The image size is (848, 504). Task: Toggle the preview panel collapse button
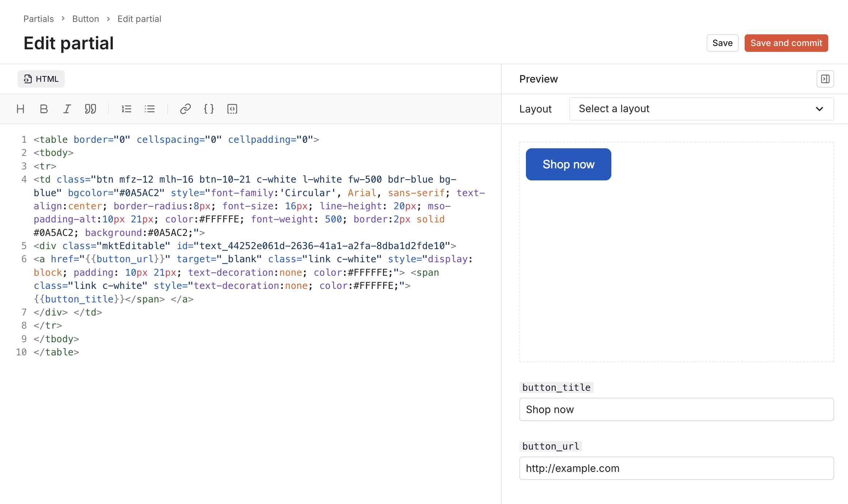point(825,79)
